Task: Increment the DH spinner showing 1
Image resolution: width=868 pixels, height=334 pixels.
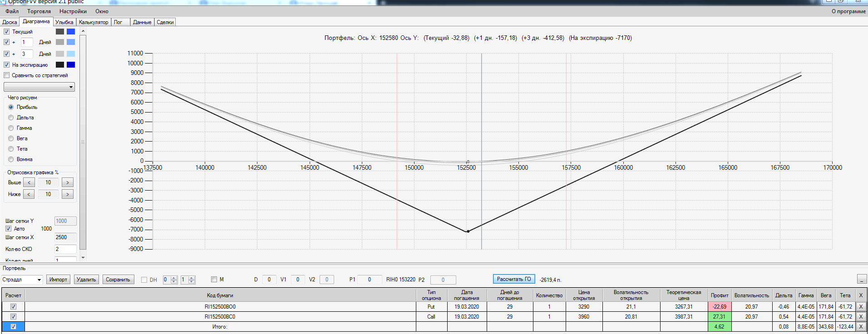Action: click(x=192, y=278)
